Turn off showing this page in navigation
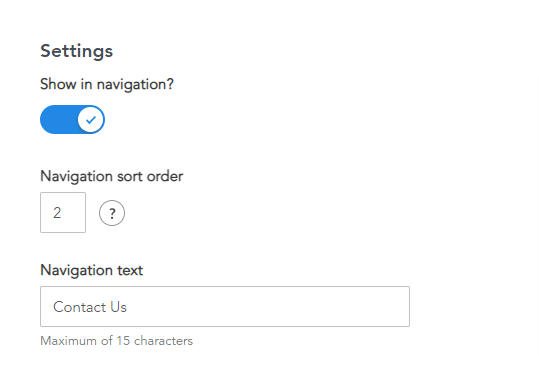 point(73,120)
